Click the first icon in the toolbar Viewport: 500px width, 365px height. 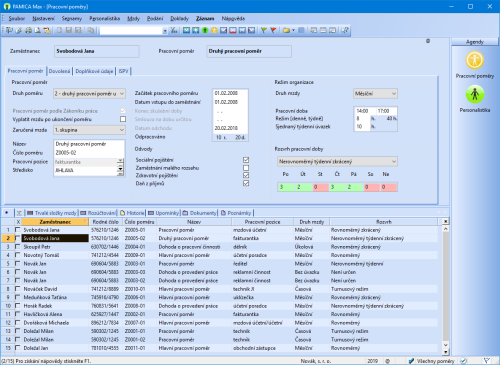[x=10, y=30]
